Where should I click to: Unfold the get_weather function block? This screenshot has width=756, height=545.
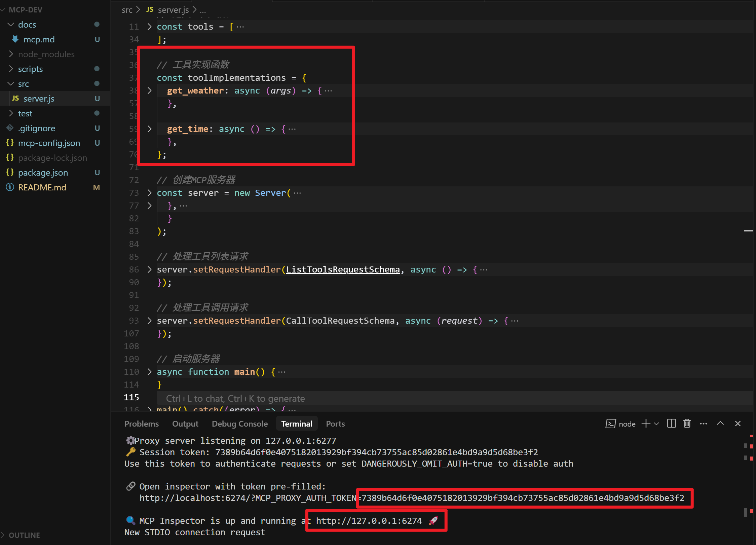point(150,90)
